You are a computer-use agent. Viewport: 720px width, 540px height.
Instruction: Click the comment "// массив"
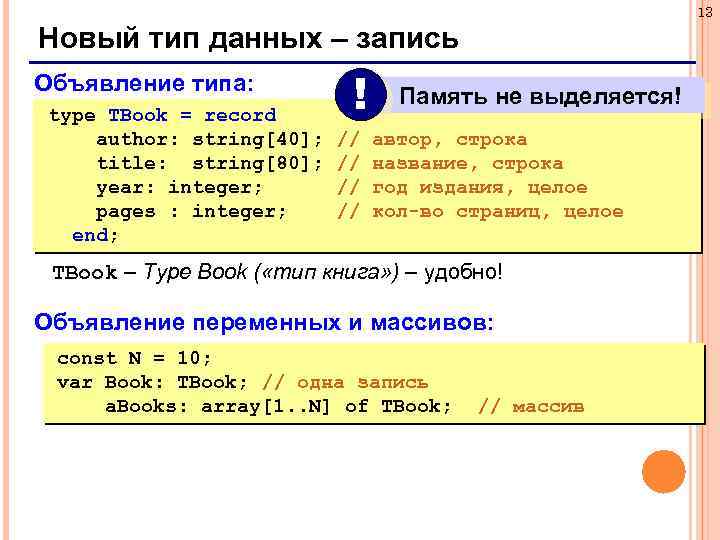tap(531, 406)
